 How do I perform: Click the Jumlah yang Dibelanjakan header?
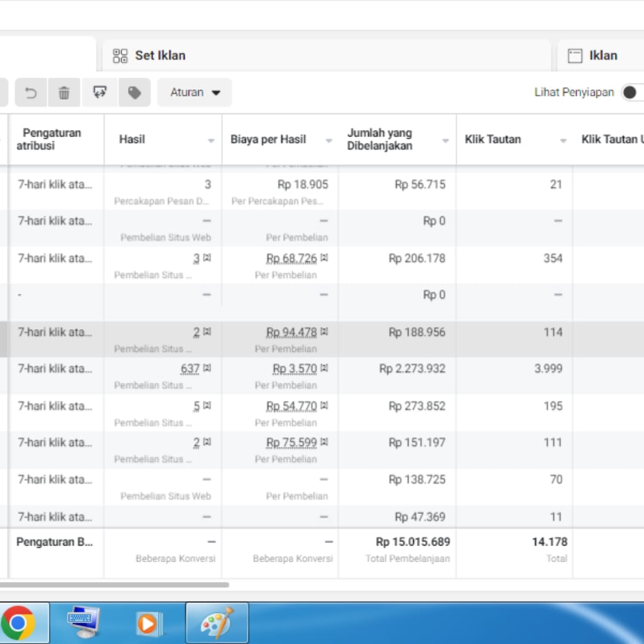coord(380,140)
